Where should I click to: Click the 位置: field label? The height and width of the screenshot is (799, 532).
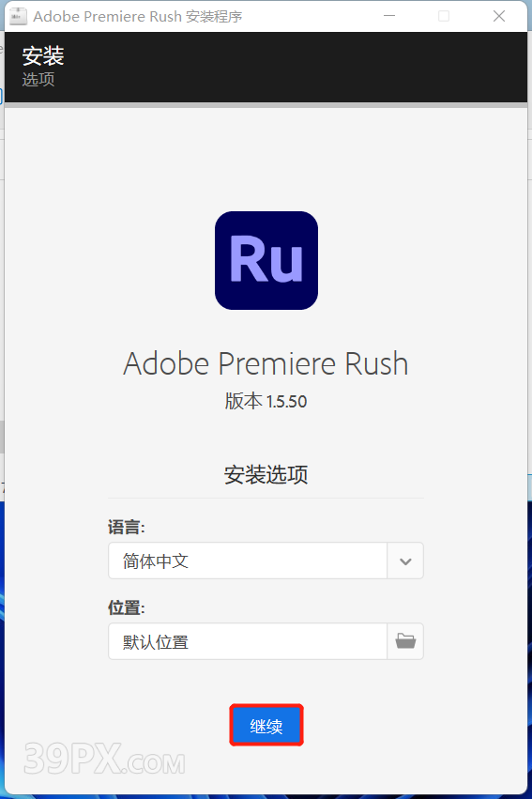point(127,607)
